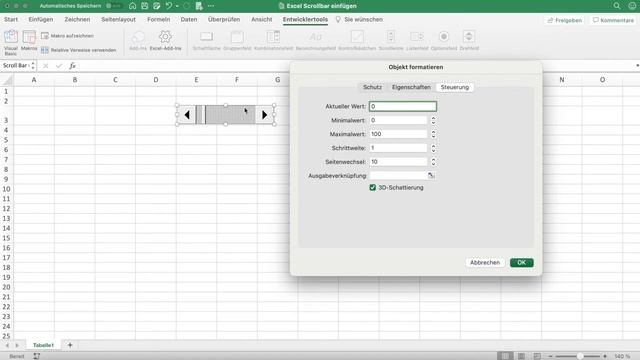Click the fx insert function icon

[x=72, y=65]
